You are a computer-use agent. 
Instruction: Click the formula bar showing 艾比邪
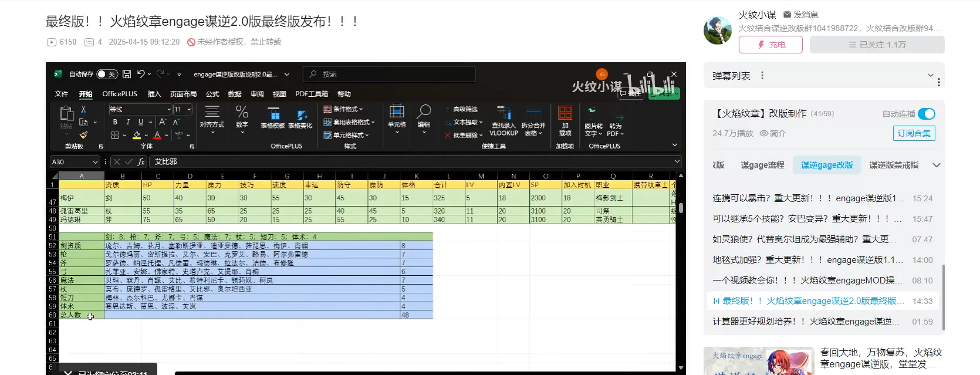(x=415, y=162)
